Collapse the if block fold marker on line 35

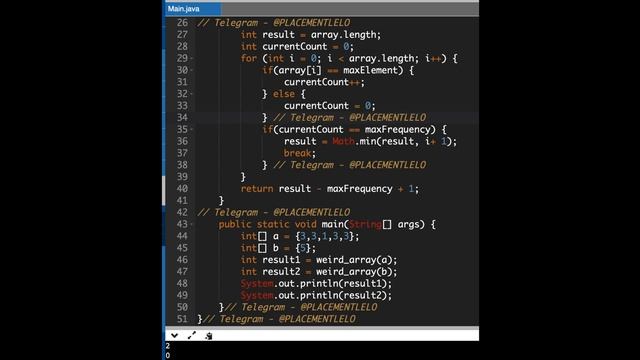[192, 130]
